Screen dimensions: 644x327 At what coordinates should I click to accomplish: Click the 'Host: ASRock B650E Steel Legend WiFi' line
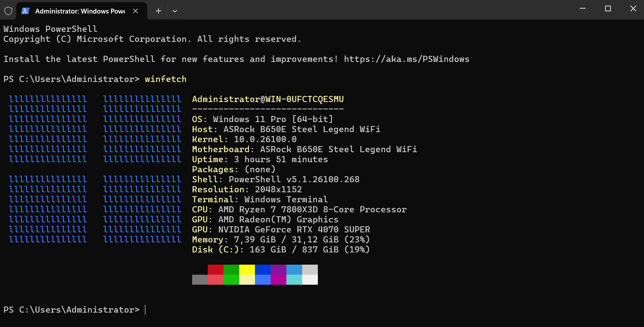(x=286, y=129)
